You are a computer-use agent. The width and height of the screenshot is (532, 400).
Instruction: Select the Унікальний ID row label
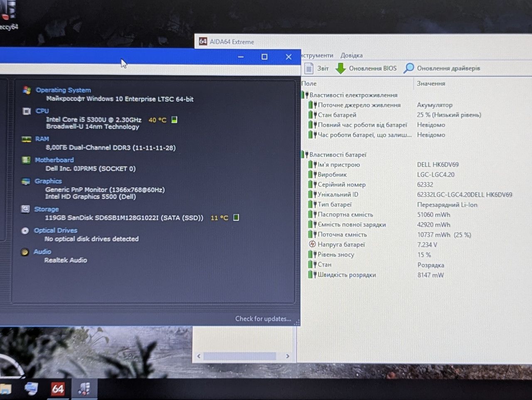coord(338,194)
